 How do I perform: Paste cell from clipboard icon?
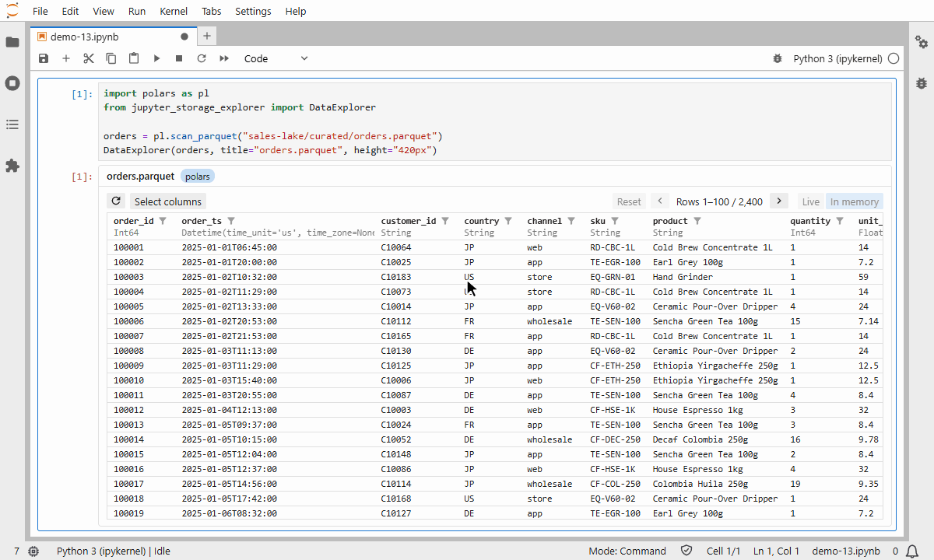tap(134, 58)
